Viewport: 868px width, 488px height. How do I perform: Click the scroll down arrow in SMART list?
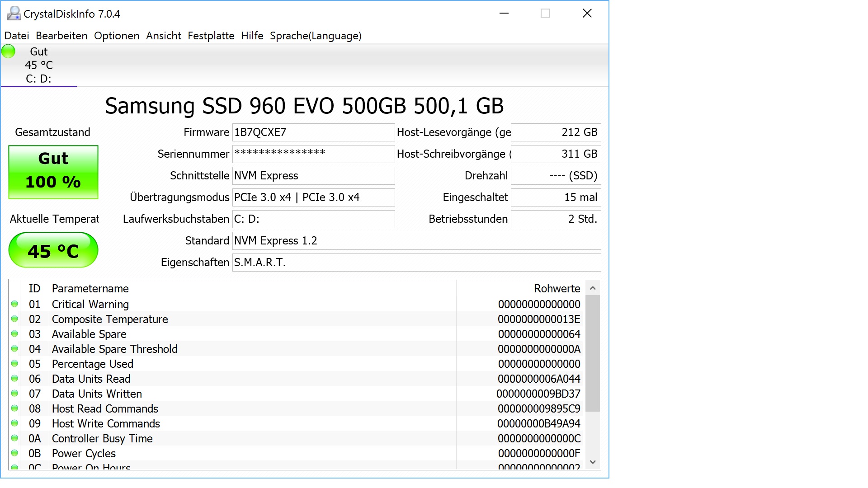pyautogui.click(x=593, y=462)
